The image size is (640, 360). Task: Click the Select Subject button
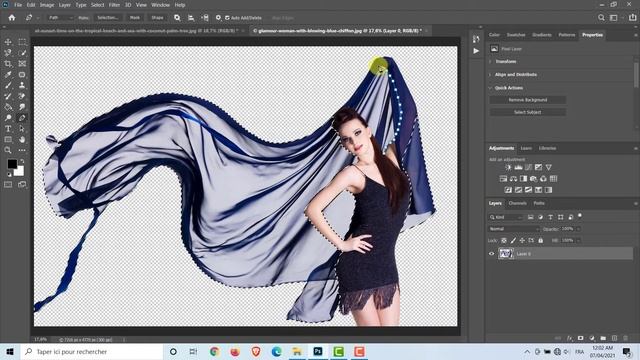coord(528,112)
